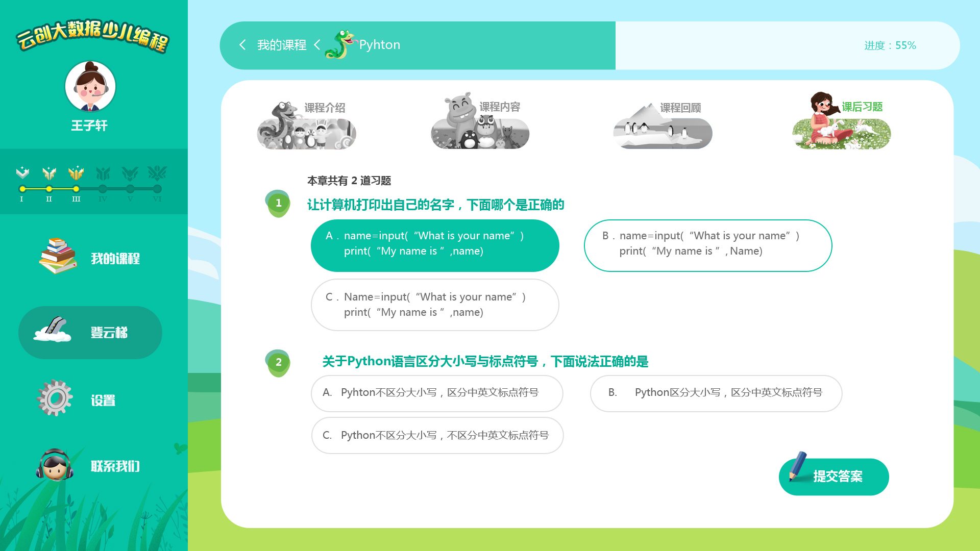Click question number 1 badge
Image resolution: width=980 pixels, height=551 pixels.
278,204
